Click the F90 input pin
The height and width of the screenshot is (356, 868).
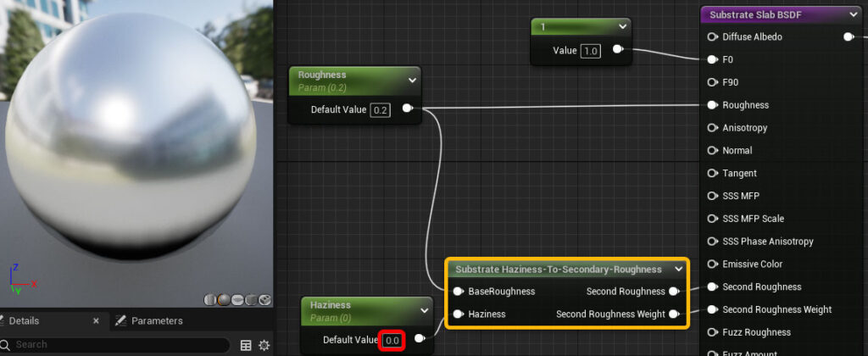(712, 82)
